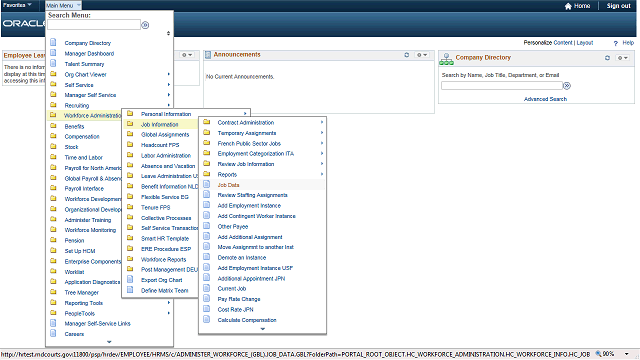Screen dimensions: 640x360
Task: Click the Org Chart Viewer folder icon
Action: [53, 74]
